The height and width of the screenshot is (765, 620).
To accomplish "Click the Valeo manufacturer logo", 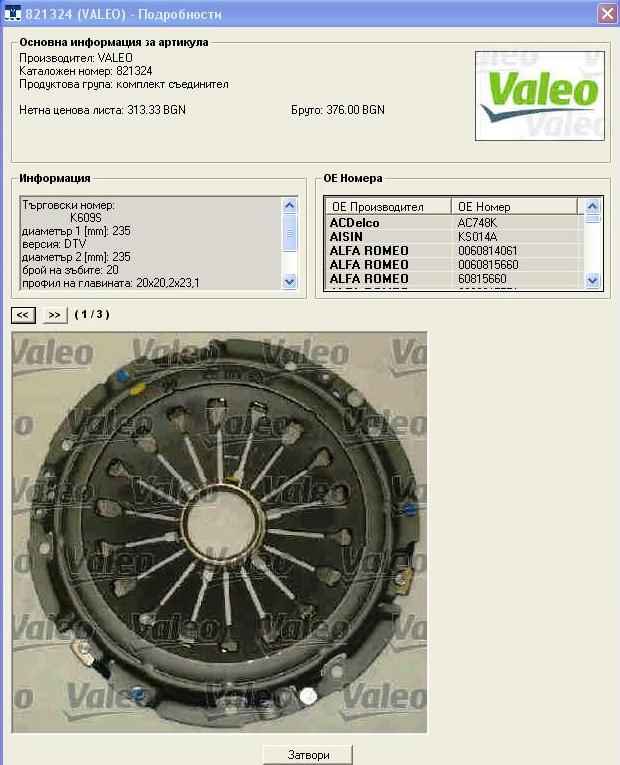I will [539, 95].
